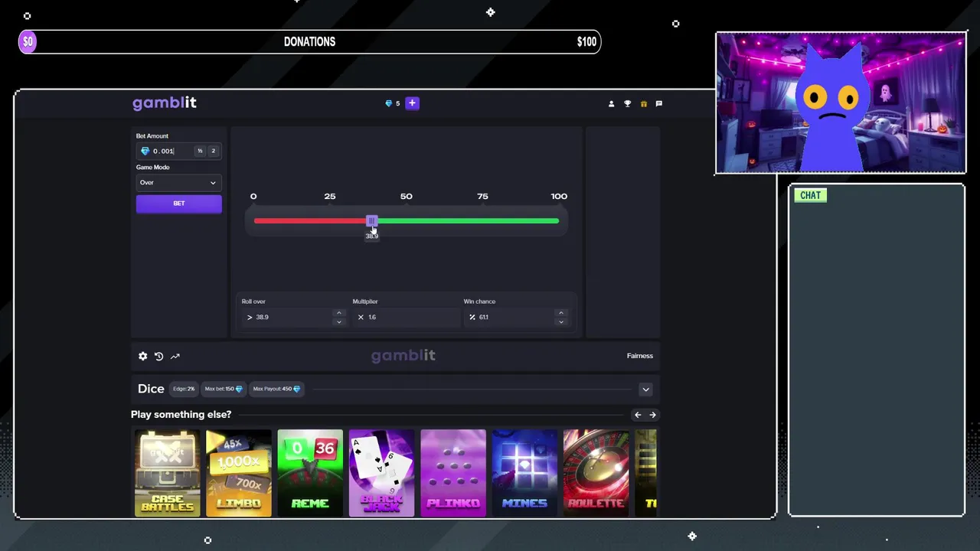This screenshot has height=551, width=980.
Task: Click the Edge: 2% badge
Action: tap(184, 389)
